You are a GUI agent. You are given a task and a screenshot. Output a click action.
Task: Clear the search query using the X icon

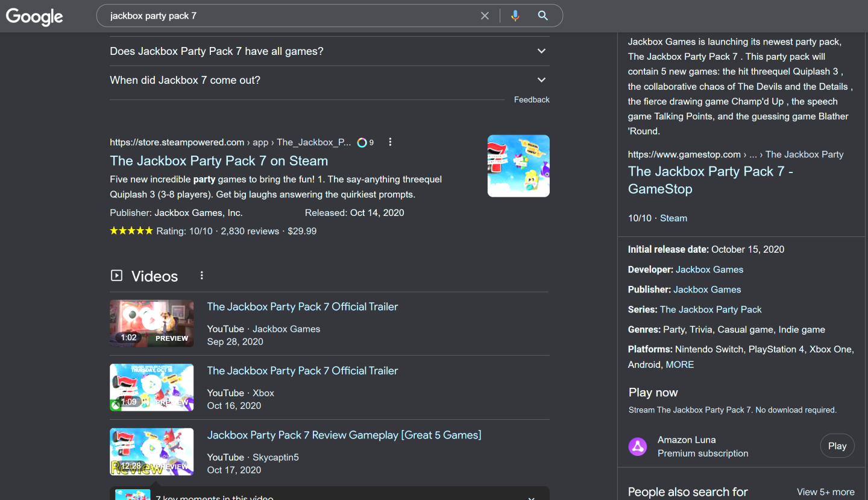point(485,15)
